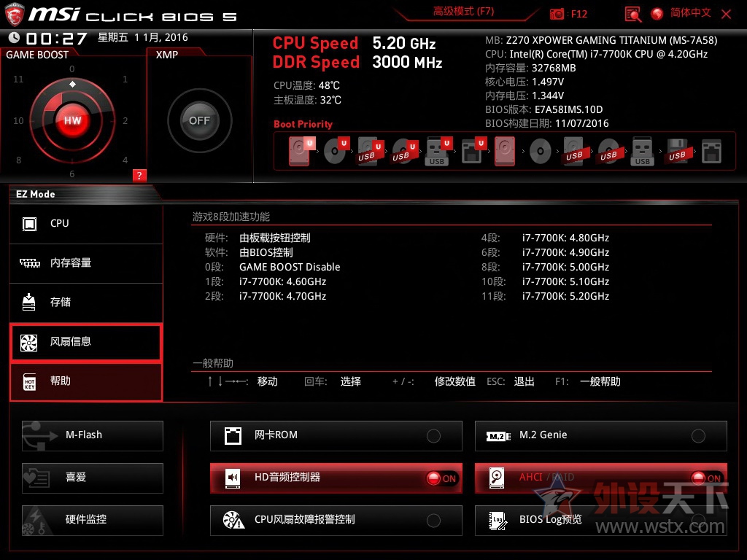Select the legacy hard disk boot icon without U badge
The height and width of the screenshot is (560, 747).
tap(505, 151)
